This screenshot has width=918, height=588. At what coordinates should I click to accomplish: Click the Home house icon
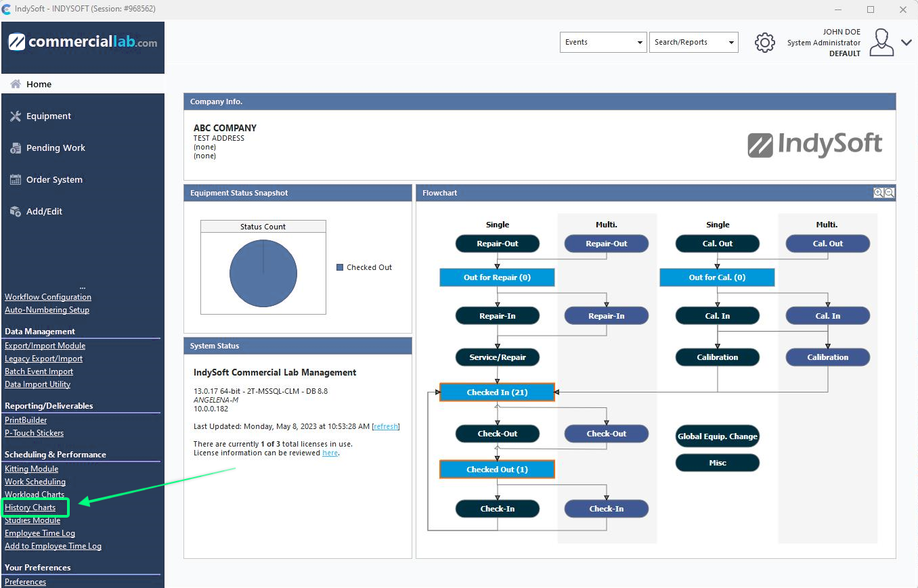point(16,84)
